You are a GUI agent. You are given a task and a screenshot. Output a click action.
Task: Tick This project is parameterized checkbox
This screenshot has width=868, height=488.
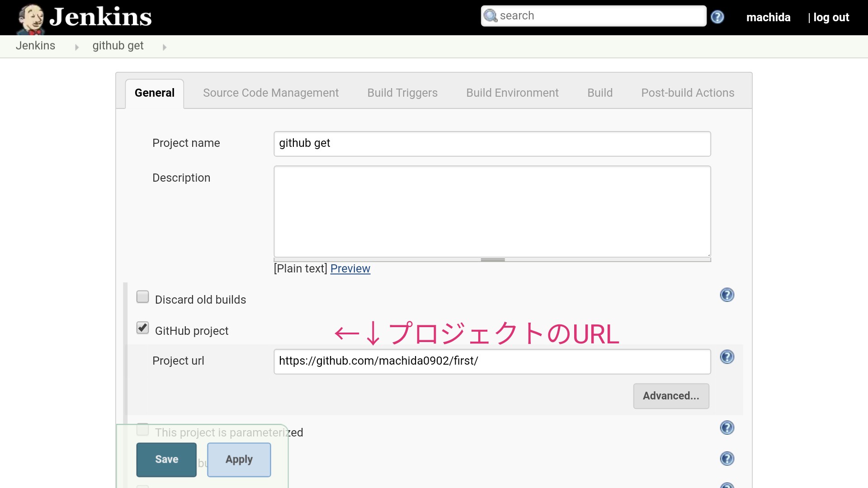(x=142, y=429)
